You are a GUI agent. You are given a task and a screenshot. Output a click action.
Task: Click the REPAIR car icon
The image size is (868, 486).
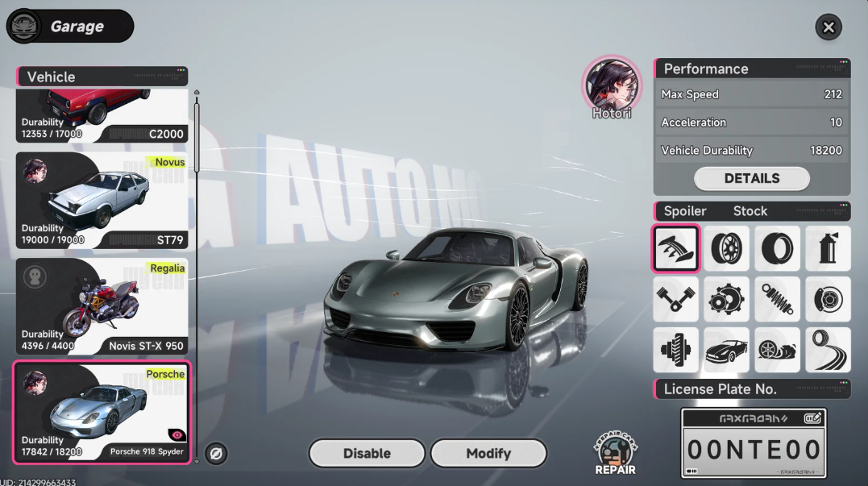(x=615, y=453)
